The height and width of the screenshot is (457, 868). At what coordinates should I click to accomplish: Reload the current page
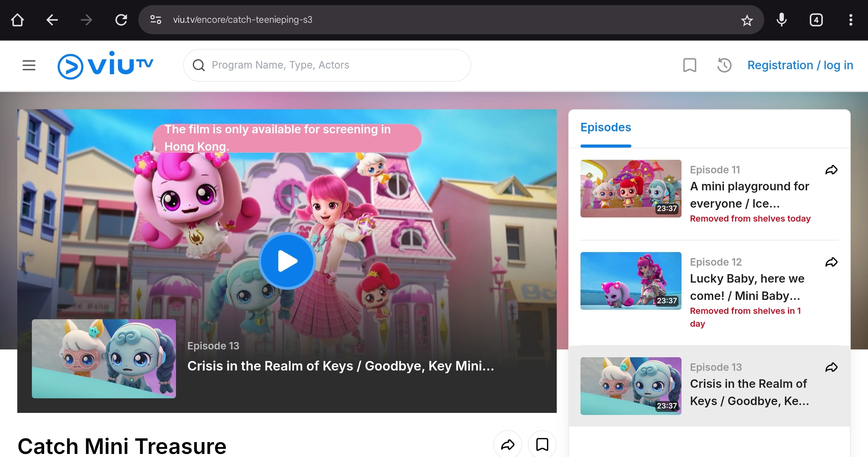pos(121,20)
